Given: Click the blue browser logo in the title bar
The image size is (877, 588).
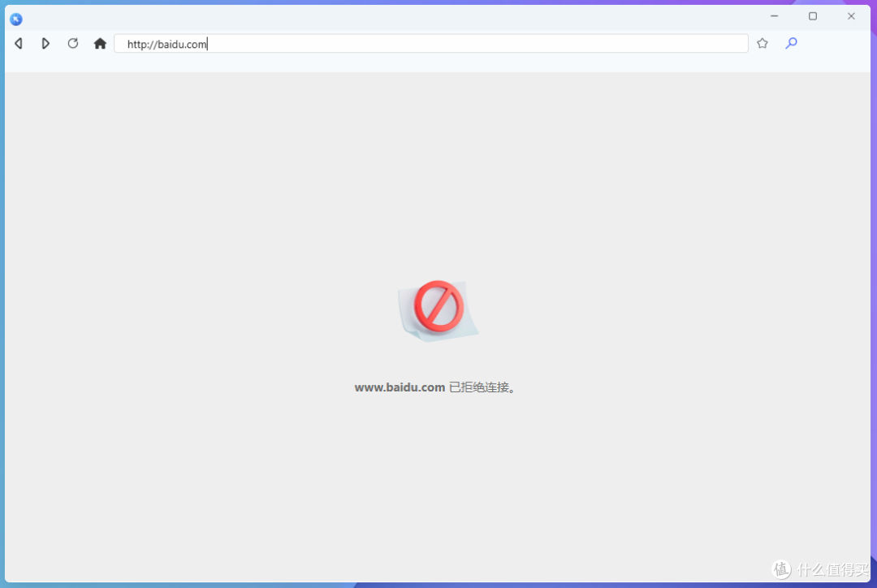Looking at the screenshot, I should pyautogui.click(x=15, y=19).
